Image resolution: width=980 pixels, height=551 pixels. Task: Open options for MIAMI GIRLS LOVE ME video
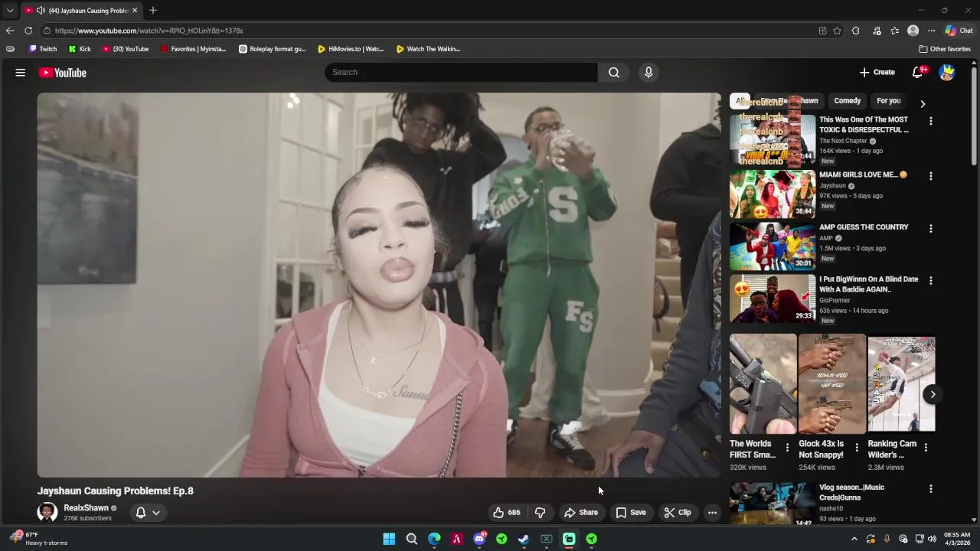click(x=931, y=176)
